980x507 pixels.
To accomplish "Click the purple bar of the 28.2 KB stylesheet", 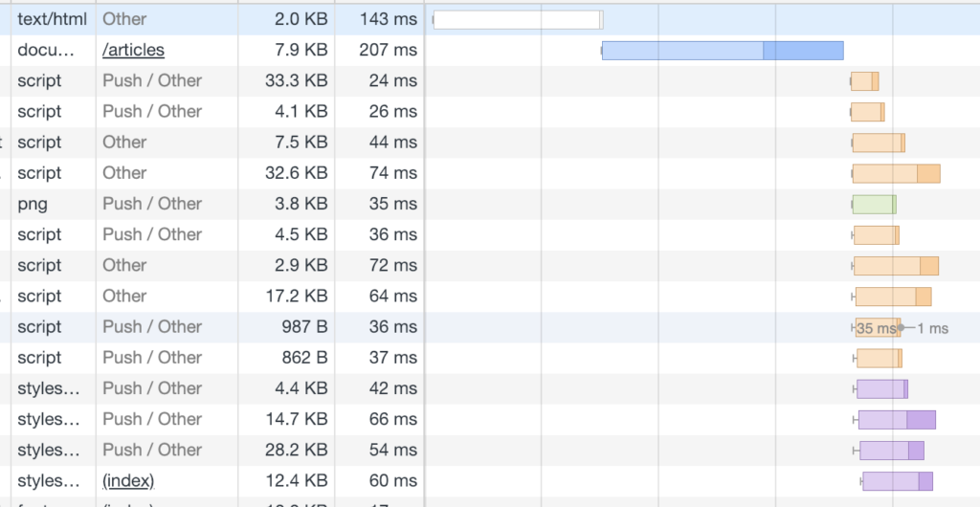I will [891, 451].
